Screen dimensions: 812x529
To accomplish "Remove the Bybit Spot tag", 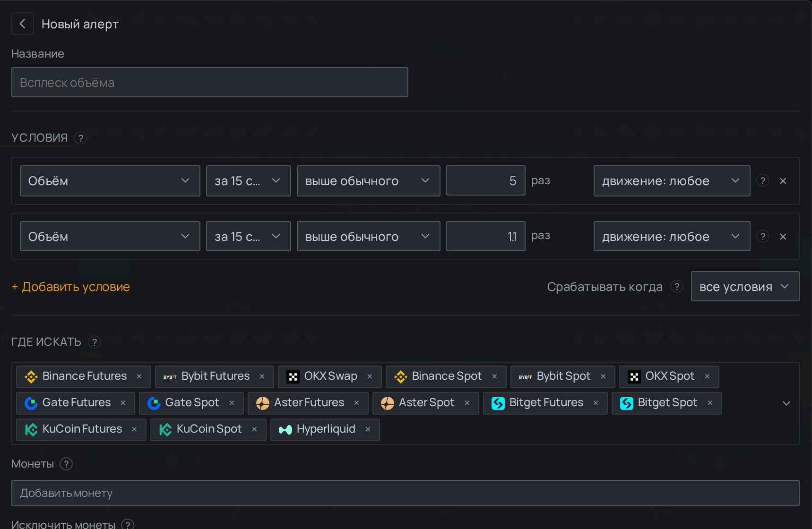I will (x=603, y=376).
